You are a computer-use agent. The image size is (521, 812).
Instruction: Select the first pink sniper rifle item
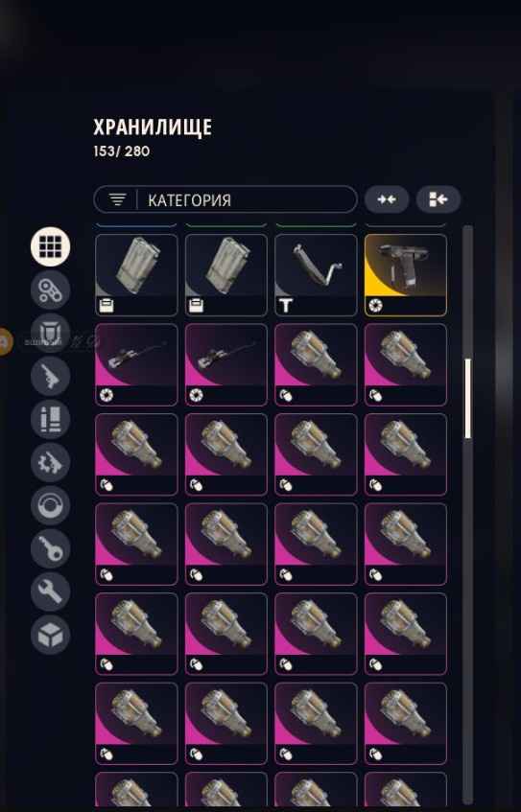click(136, 364)
